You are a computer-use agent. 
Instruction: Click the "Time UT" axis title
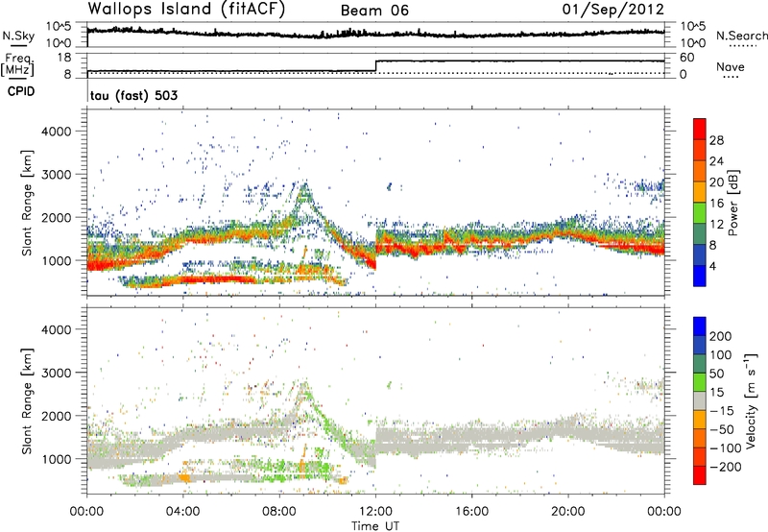[x=375, y=526]
